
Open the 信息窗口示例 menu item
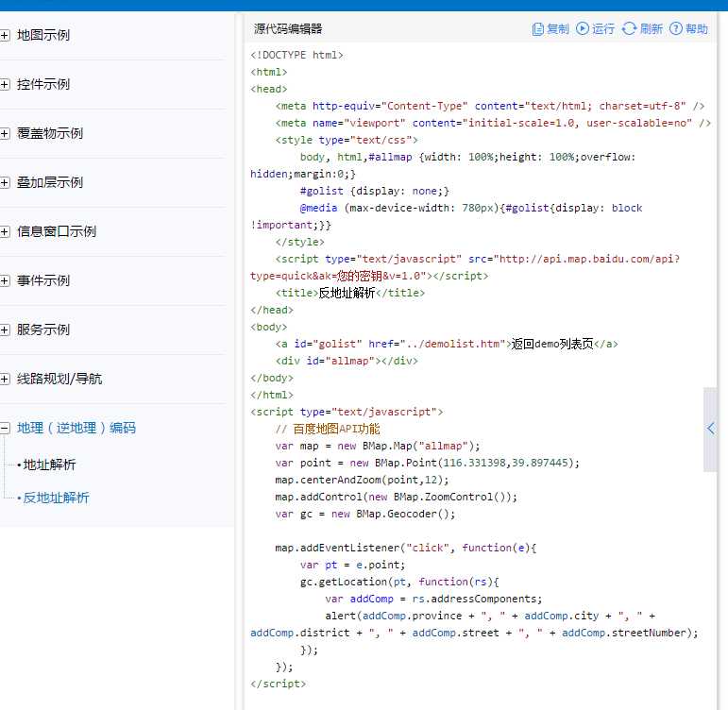point(56,231)
